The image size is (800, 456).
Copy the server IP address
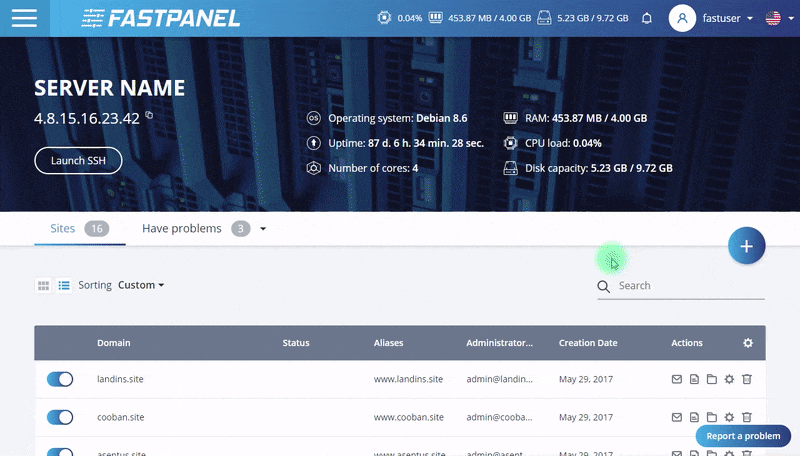pos(150,116)
